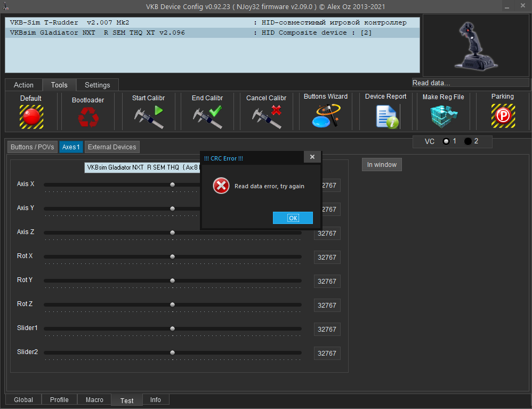The width and height of the screenshot is (532, 409).
Task: Open the Settings tab
Action: (98, 85)
